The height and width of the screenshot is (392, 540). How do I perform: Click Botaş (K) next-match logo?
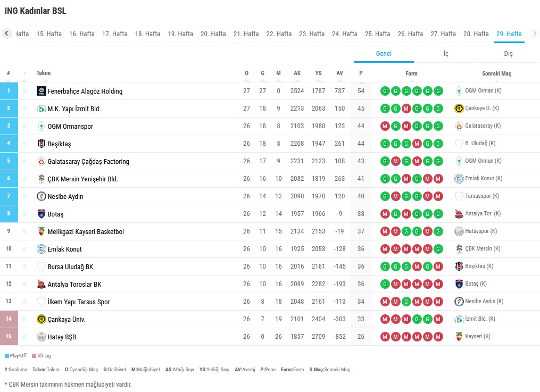pos(459,284)
